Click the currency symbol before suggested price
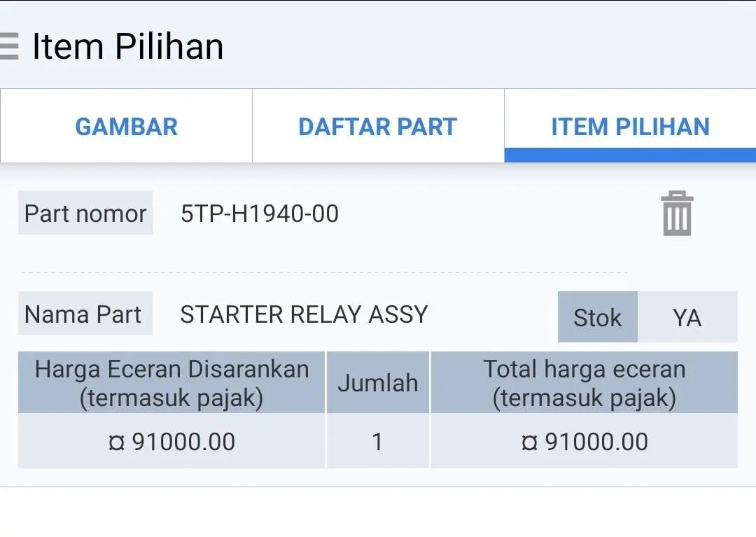This screenshot has width=756, height=537. [117, 442]
